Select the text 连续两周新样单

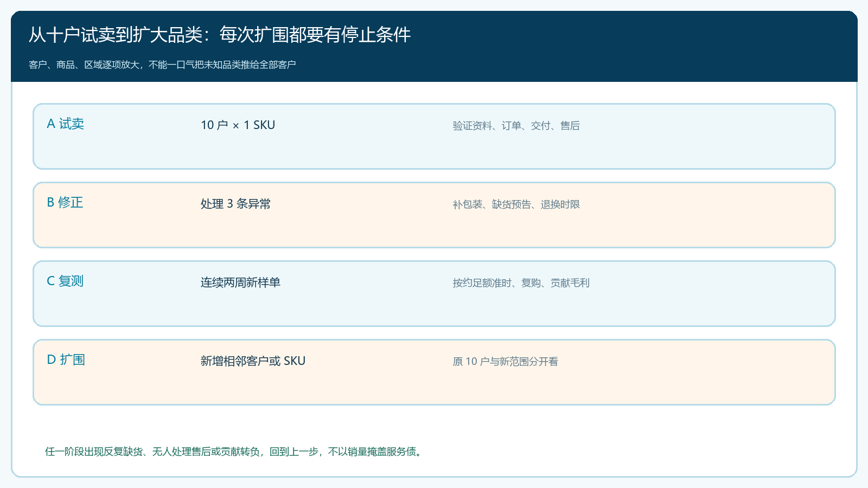click(240, 282)
